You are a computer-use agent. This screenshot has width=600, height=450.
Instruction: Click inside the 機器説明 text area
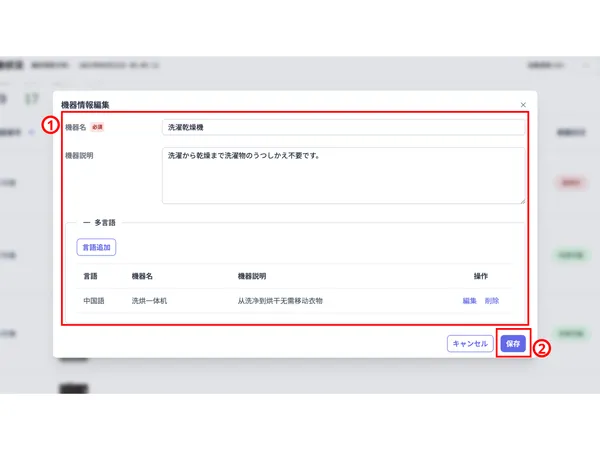[342, 175]
